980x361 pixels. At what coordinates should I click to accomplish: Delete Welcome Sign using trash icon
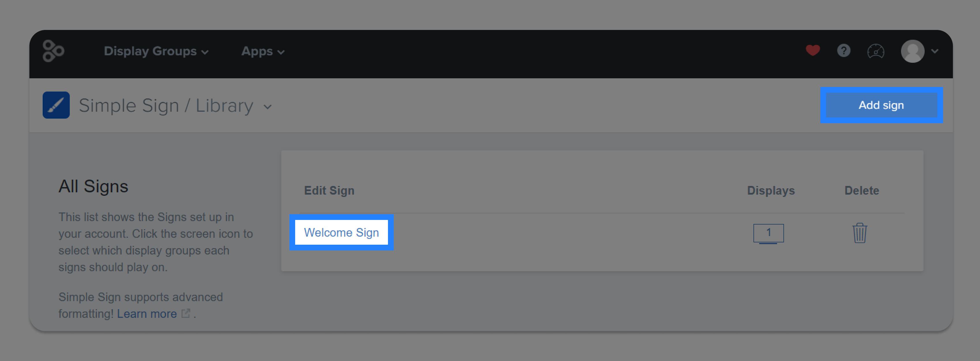click(x=860, y=233)
